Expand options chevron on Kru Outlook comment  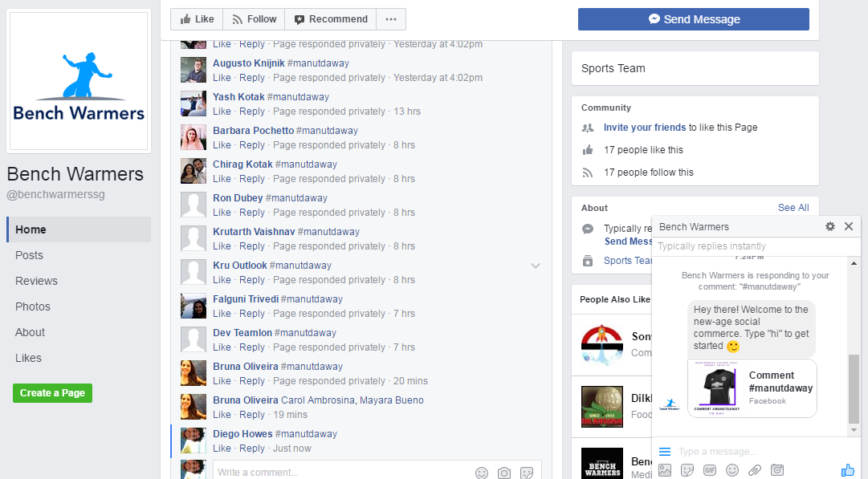[x=536, y=266]
